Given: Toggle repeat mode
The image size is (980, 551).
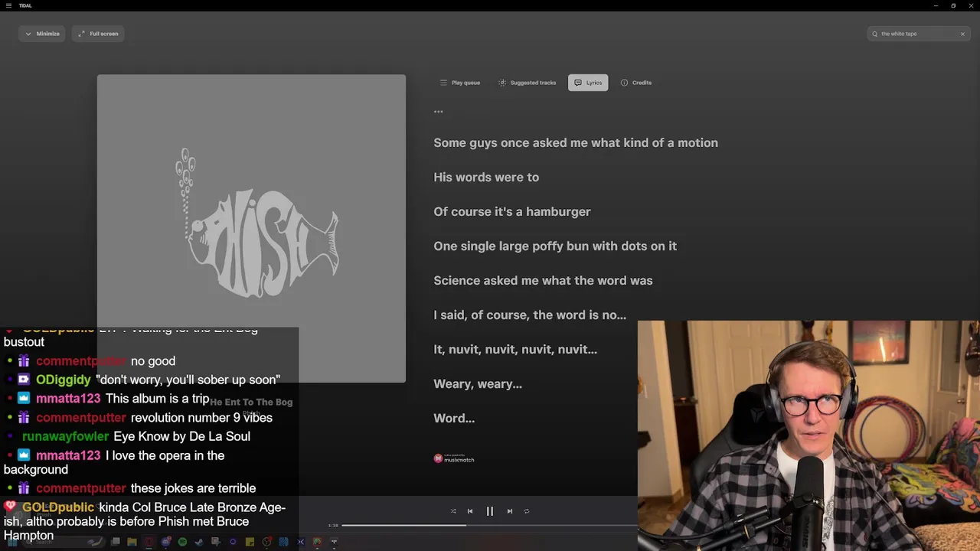Looking at the screenshot, I should 527,511.
